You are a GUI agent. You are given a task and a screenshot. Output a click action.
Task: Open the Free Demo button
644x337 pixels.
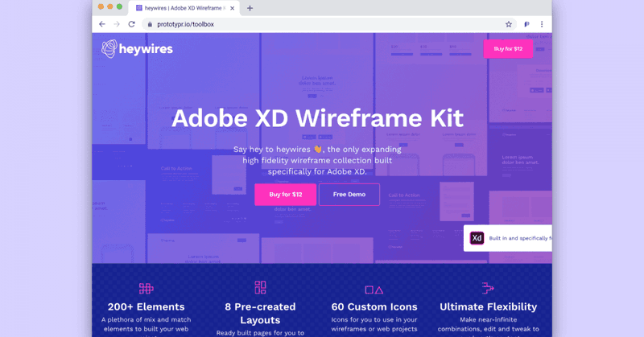point(349,195)
